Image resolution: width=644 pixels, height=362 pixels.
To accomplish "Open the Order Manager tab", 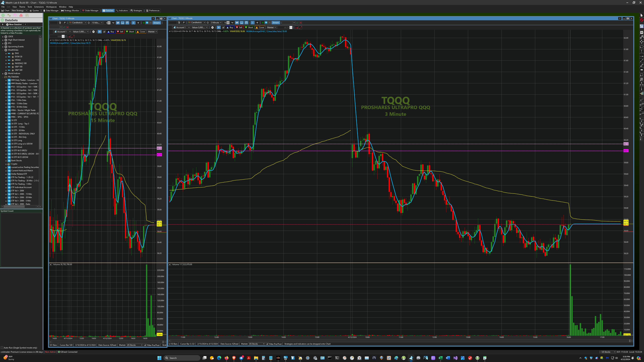I will click(x=90, y=11).
